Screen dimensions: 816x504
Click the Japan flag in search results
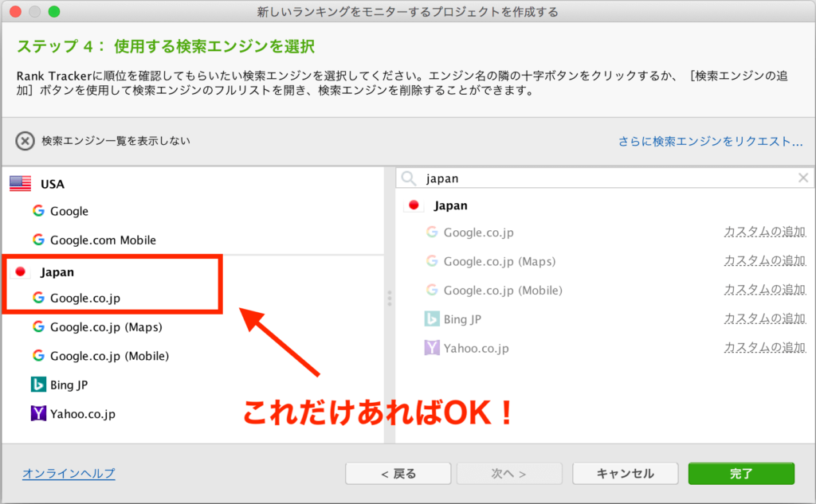pyautogui.click(x=414, y=205)
